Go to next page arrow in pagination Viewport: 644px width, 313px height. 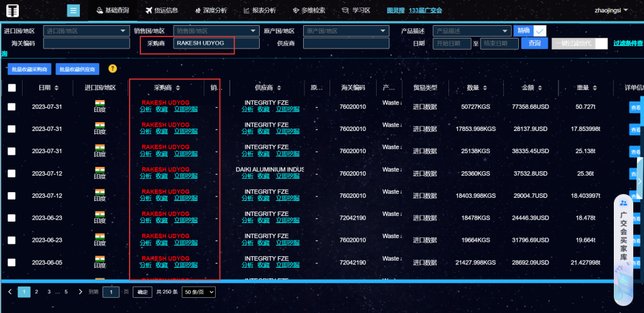point(80,292)
